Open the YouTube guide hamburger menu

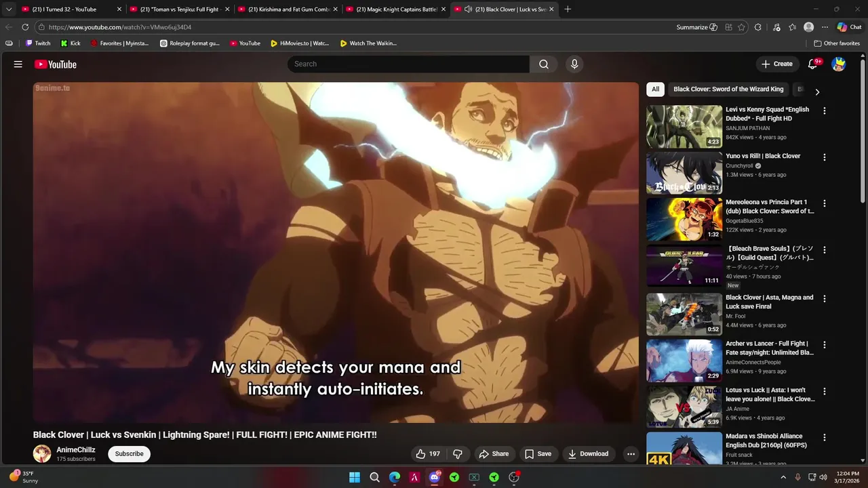pos(18,64)
